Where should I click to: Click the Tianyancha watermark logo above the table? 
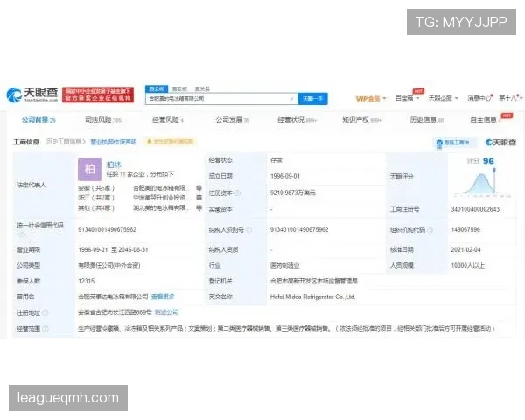click(500, 143)
